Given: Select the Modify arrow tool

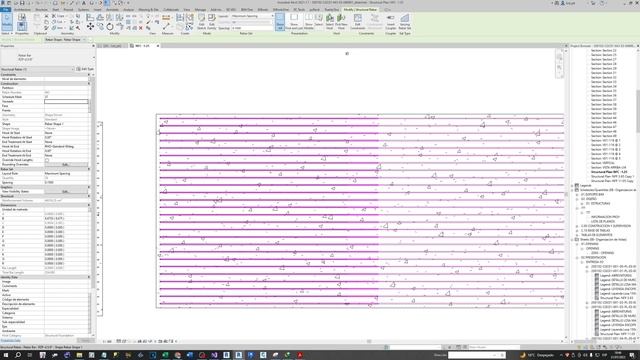Looking at the screenshot, I should (x=7, y=22).
